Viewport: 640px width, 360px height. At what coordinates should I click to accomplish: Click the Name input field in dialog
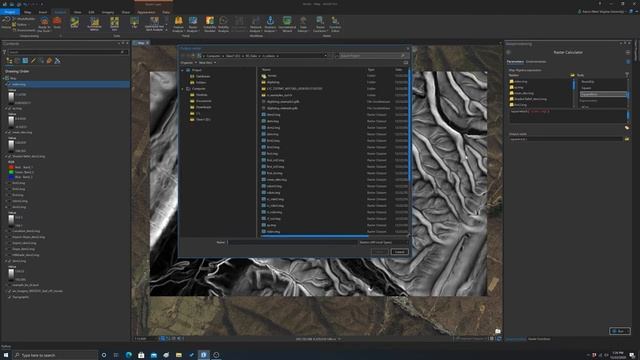pyautogui.click(x=291, y=242)
